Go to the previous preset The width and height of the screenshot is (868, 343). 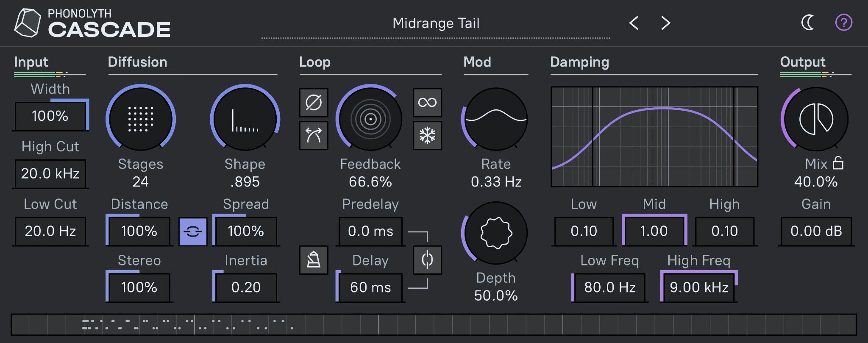(x=634, y=23)
